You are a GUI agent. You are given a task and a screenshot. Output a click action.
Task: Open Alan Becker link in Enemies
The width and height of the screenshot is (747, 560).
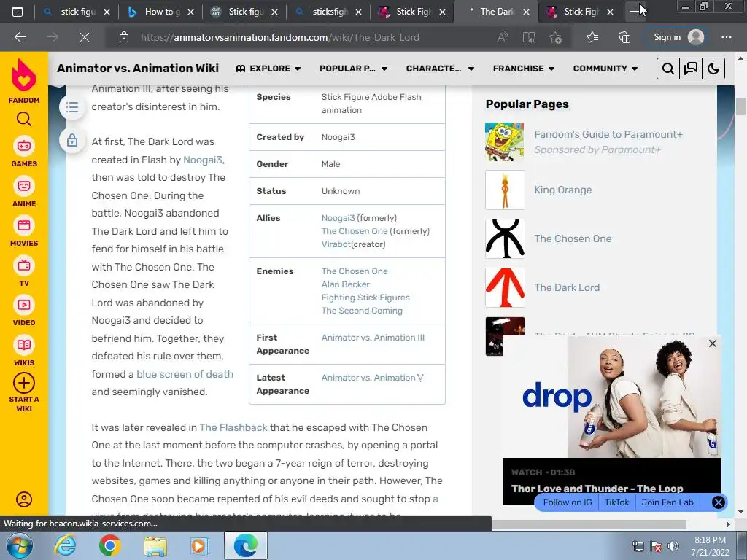(x=345, y=284)
